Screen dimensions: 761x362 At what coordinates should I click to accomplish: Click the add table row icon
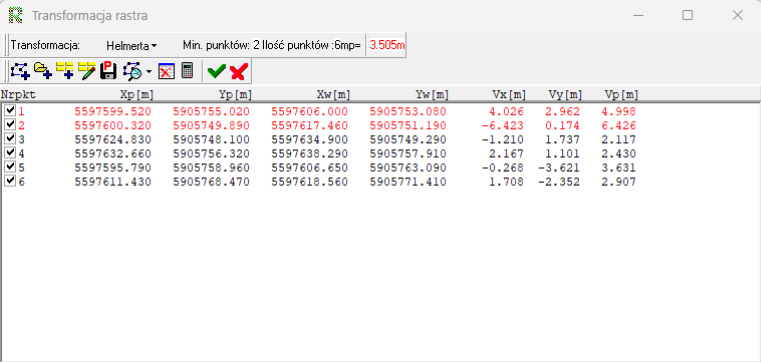(x=65, y=71)
